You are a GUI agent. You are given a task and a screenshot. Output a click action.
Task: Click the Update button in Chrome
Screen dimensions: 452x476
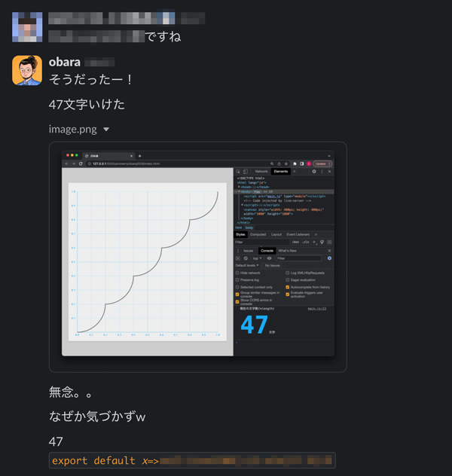pos(322,163)
